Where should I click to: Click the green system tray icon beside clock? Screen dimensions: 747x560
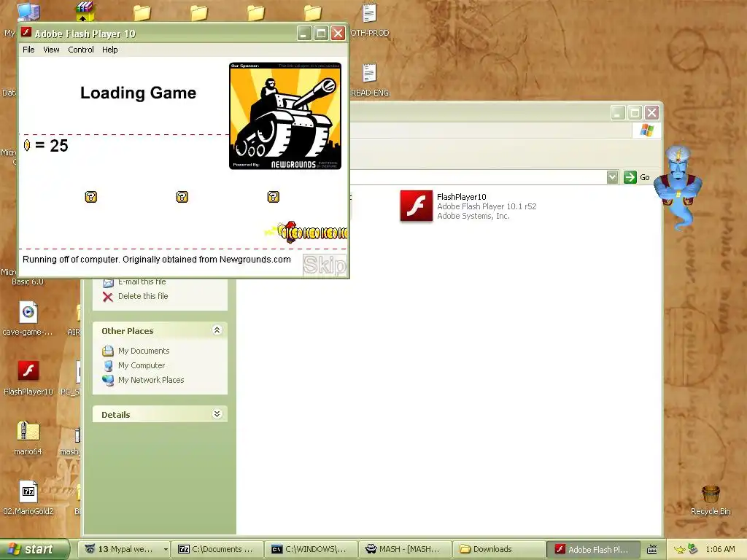[x=692, y=549]
